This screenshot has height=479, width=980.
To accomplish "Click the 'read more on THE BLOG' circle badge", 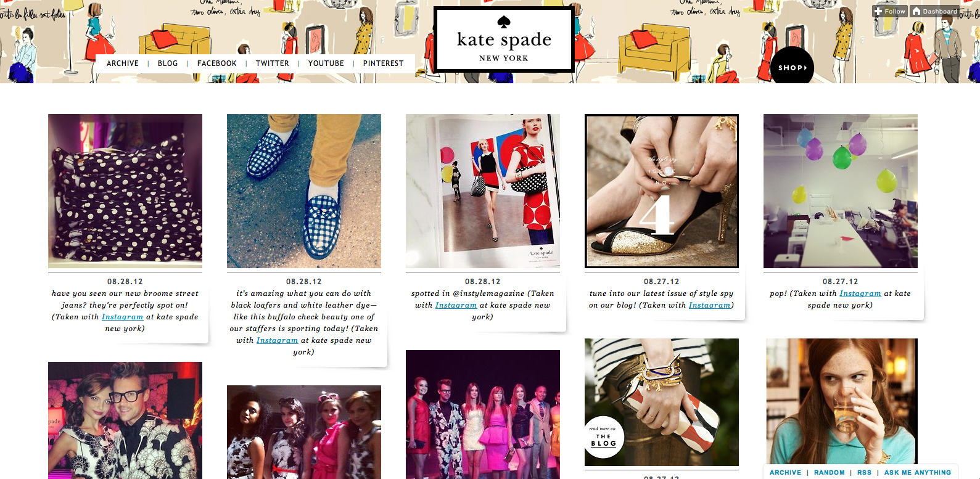I will (x=604, y=437).
